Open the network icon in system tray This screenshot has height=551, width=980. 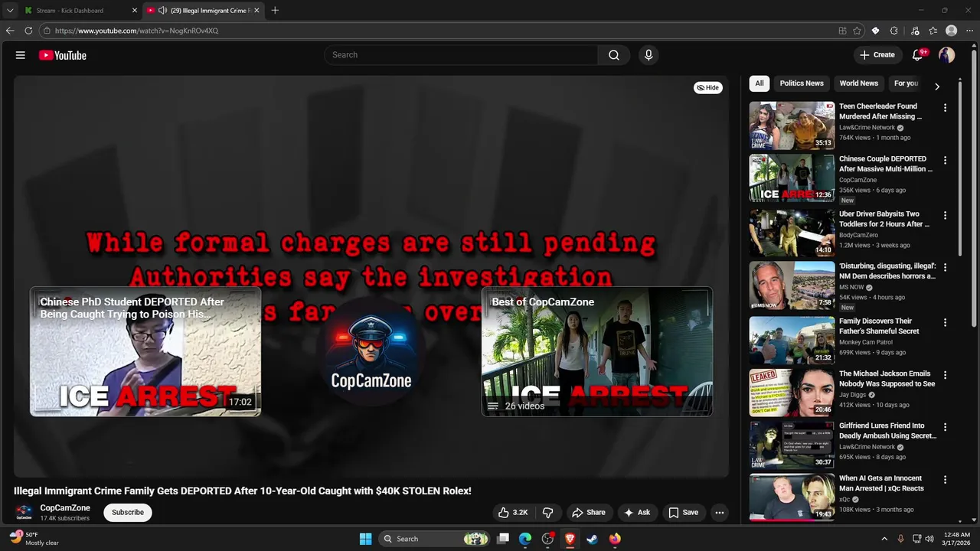tap(916, 539)
